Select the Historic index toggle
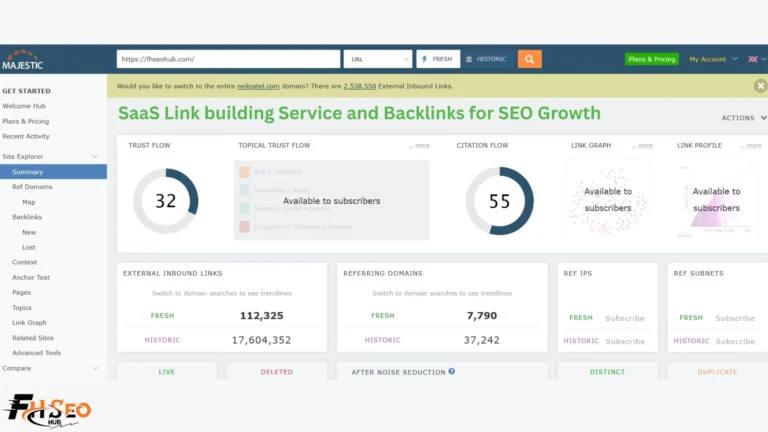768x432 pixels. point(486,59)
